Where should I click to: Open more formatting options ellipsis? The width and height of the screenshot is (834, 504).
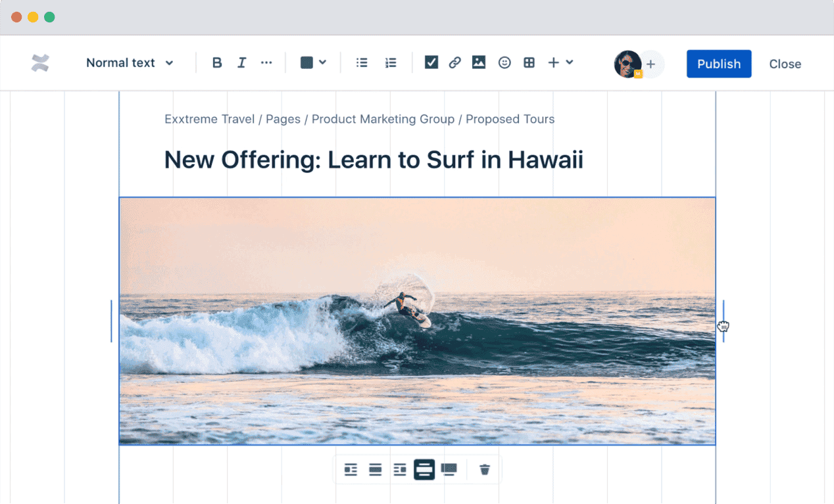pos(266,63)
